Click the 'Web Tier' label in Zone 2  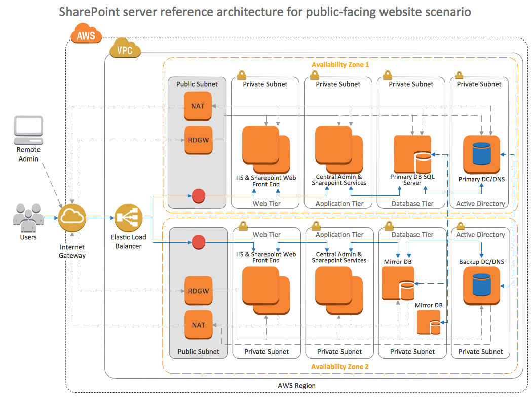click(267, 235)
